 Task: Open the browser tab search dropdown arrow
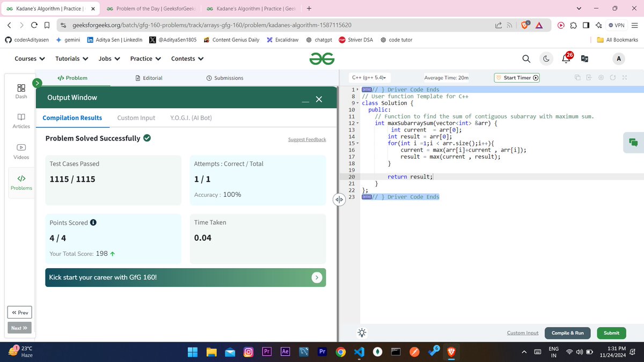click(x=579, y=9)
